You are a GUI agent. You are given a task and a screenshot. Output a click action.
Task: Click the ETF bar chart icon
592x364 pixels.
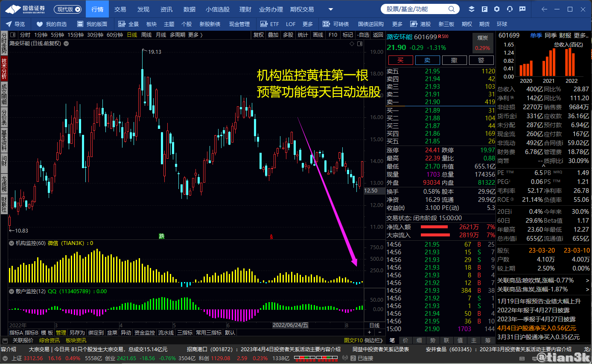coord(263,24)
